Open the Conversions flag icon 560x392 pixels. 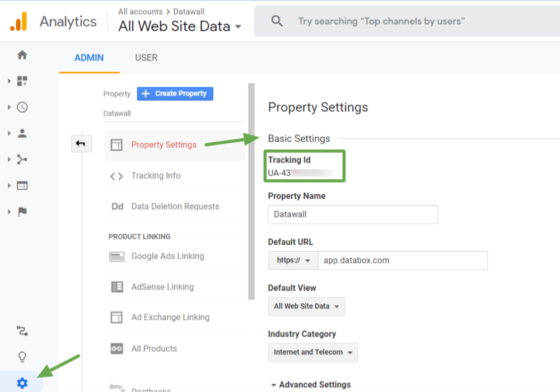coord(22,212)
